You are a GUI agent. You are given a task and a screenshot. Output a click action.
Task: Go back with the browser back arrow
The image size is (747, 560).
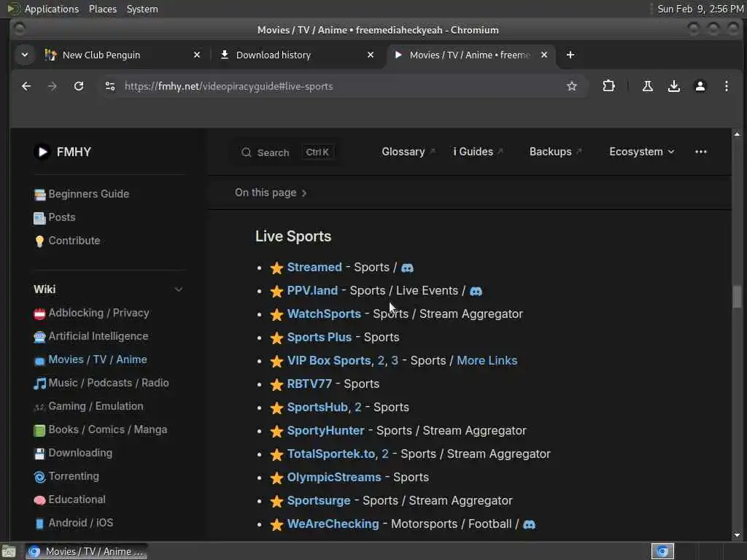point(26,86)
